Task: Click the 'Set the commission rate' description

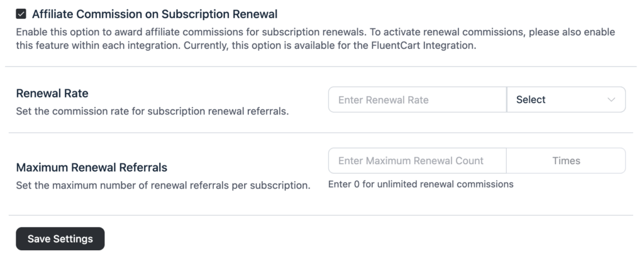Action: pyautogui.click(x=153, y=113)
